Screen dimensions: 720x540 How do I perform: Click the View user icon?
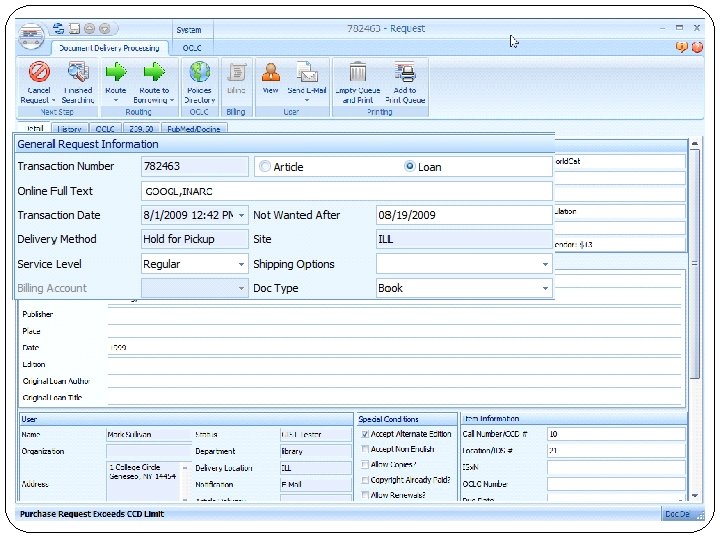click(270, 72)
